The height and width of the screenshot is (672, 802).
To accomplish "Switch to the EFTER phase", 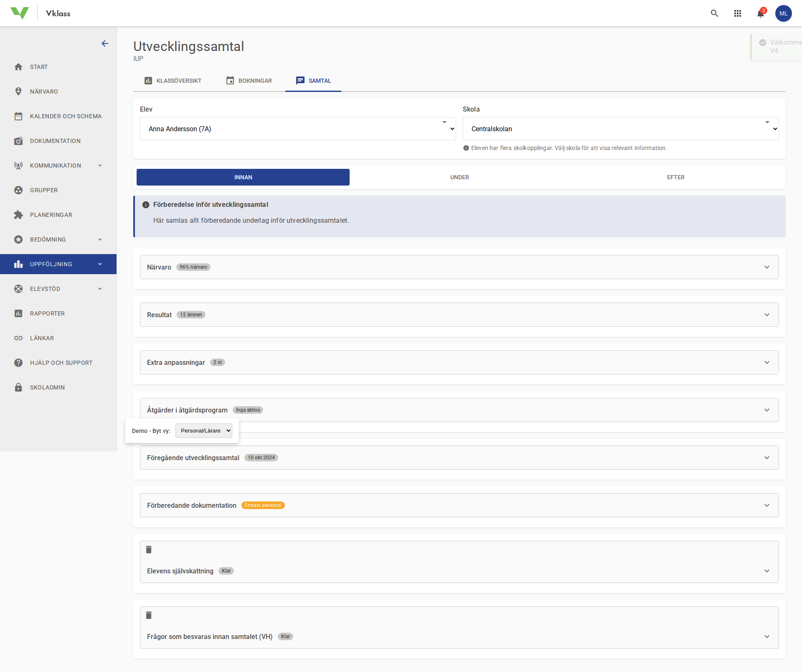I will tap(675, 177).
